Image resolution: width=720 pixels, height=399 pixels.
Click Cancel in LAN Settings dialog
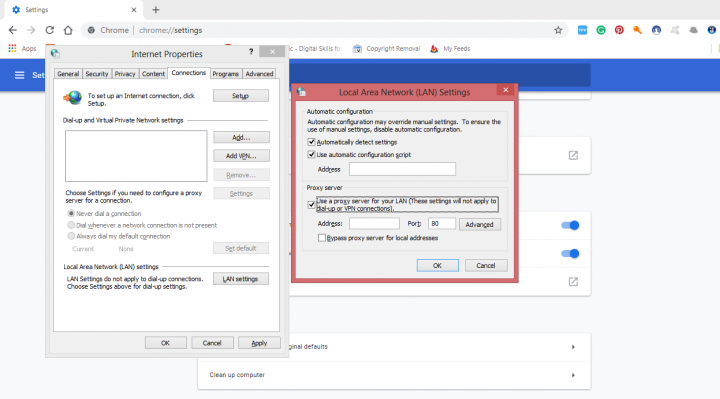click(486, 265)
